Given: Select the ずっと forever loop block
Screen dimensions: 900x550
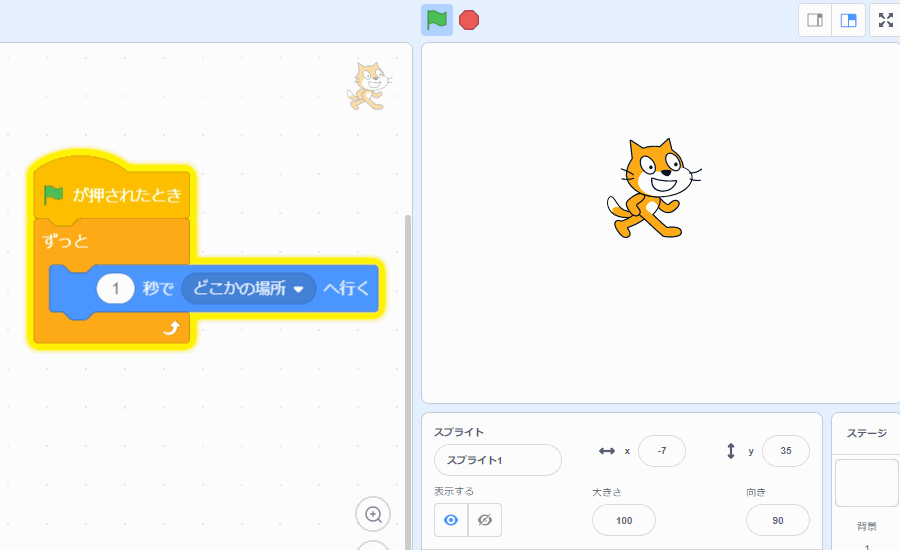Looking at the screenshot, I should point(65,241).
